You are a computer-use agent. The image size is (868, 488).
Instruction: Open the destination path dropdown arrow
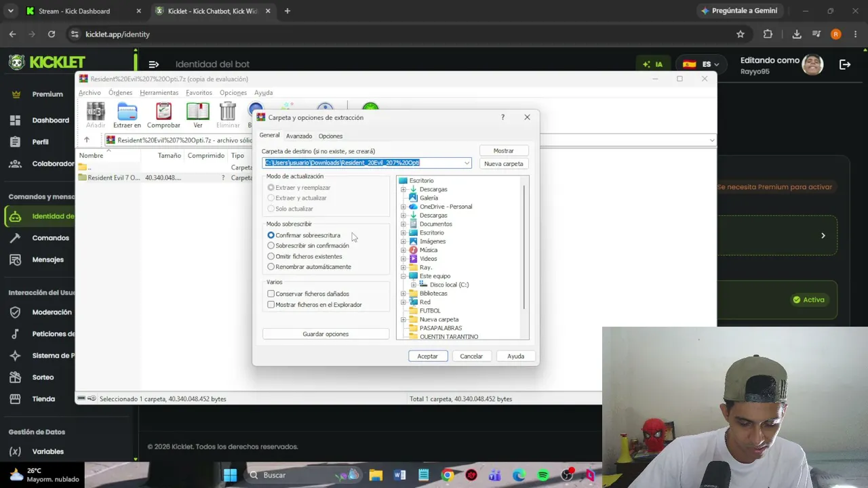467,163
